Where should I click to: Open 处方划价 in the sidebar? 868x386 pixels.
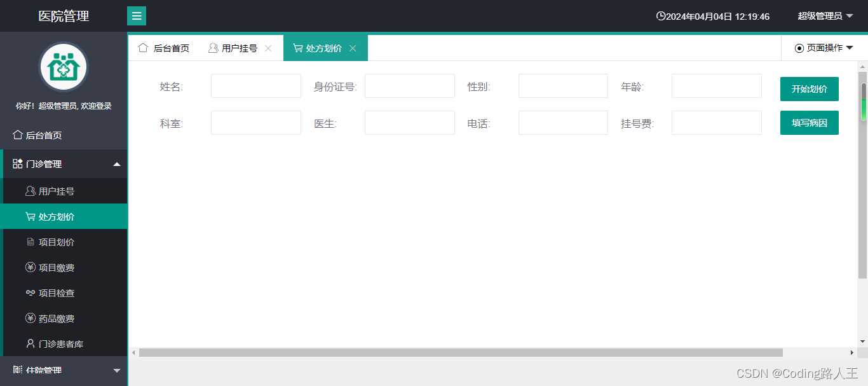(65, 216)
